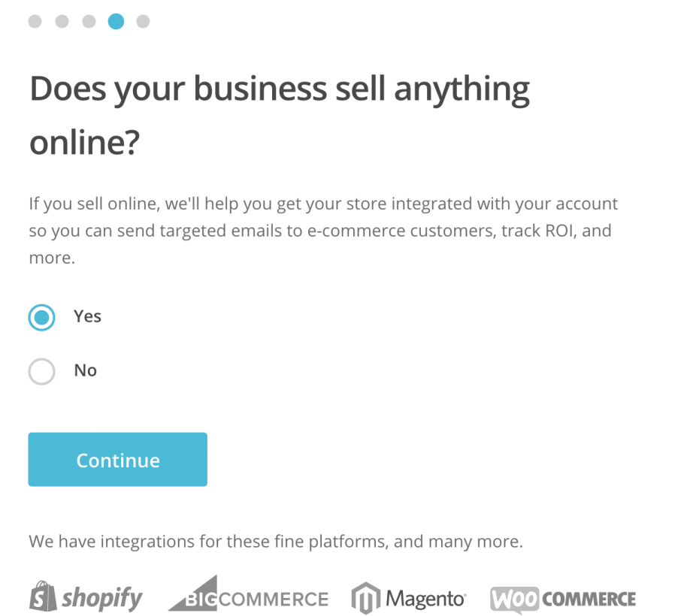
Task: Select the highlighted fourth progress dot
Action: pos(116,22)
